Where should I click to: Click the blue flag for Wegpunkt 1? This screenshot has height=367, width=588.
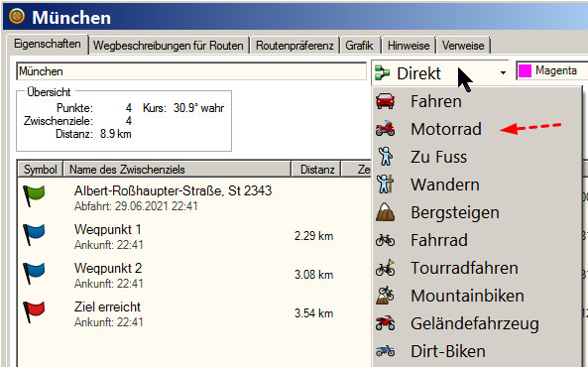tap(34, 234)
